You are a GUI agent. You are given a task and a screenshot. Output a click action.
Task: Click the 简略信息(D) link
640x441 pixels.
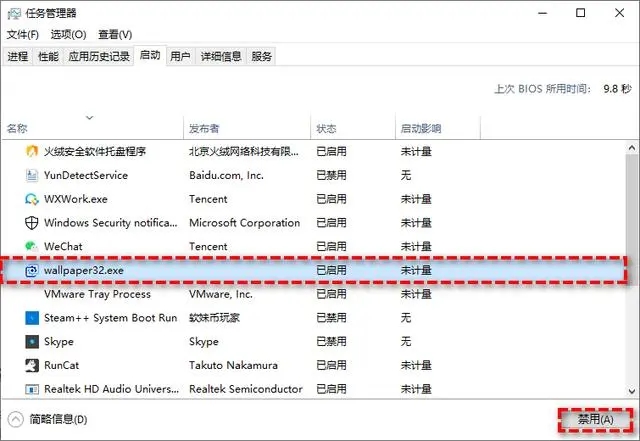pos(58,419)
